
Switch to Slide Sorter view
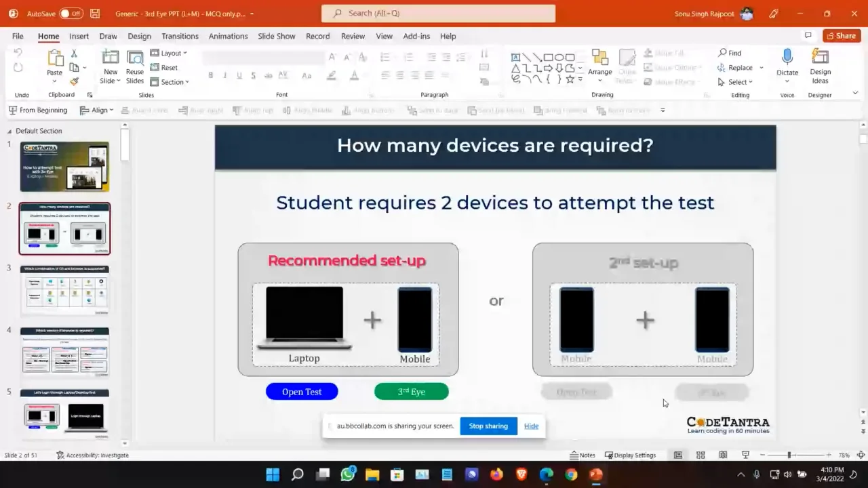pos(701,455)
